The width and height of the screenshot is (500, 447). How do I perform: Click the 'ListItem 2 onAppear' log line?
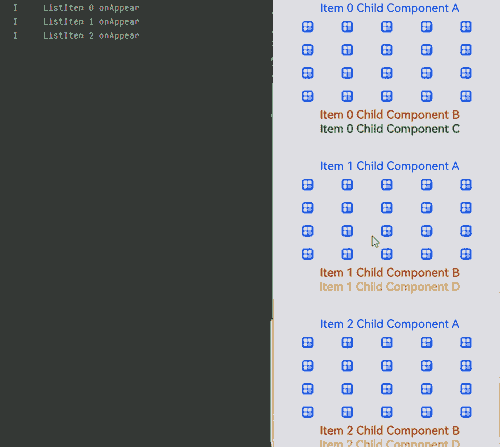click(x=91, y=36)
